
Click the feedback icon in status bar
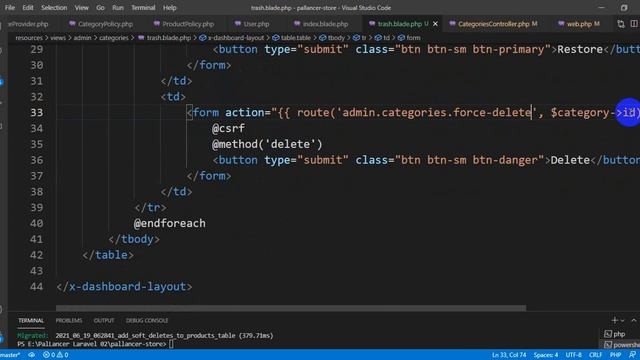point(633,355)
